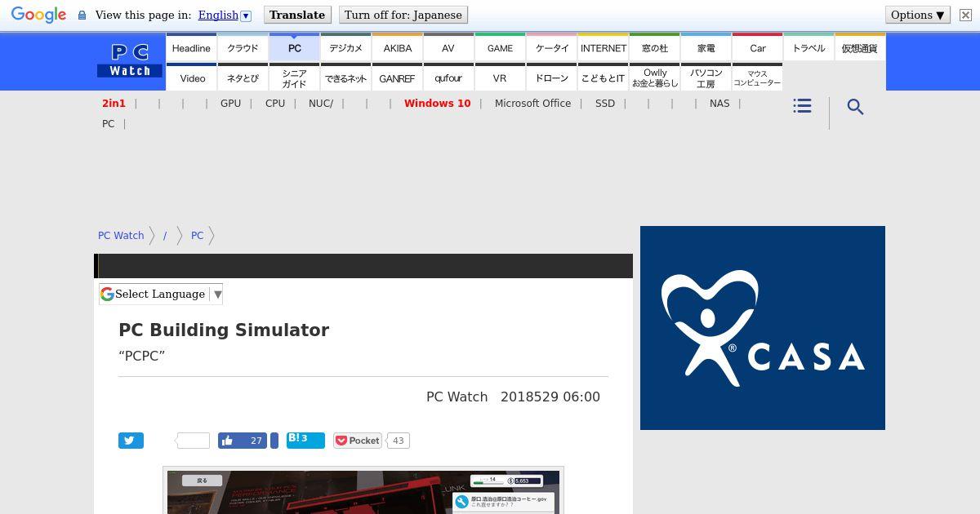Open the GANREF tab

[398, 78]
